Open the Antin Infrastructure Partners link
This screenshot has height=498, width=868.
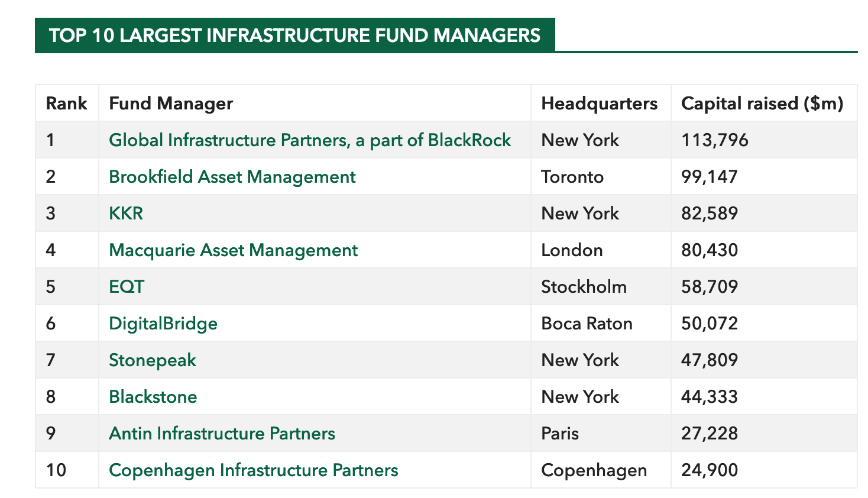[222, 434]
